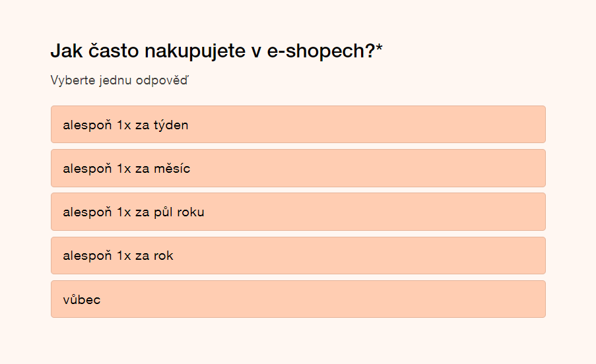Viewport: 596px width, 364px height.
Task: Select the 'alespoň 1x za týden' answer
Action: tap(298, 125)
